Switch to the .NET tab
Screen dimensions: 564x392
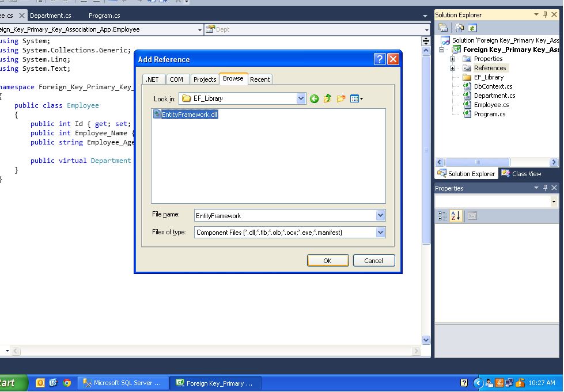pos(154,79)
